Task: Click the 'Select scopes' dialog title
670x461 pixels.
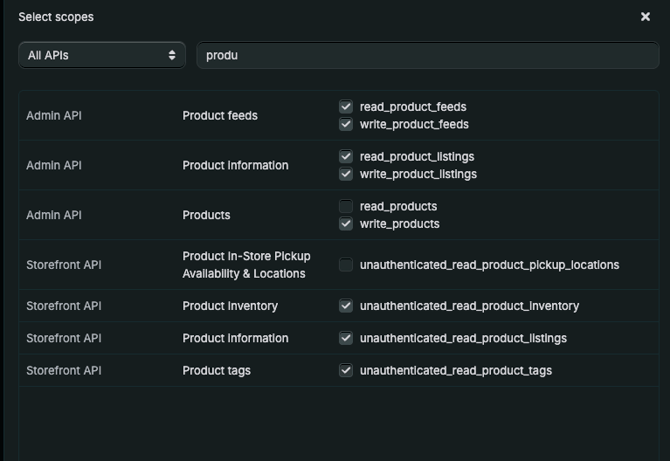Action: click(56, 17)
